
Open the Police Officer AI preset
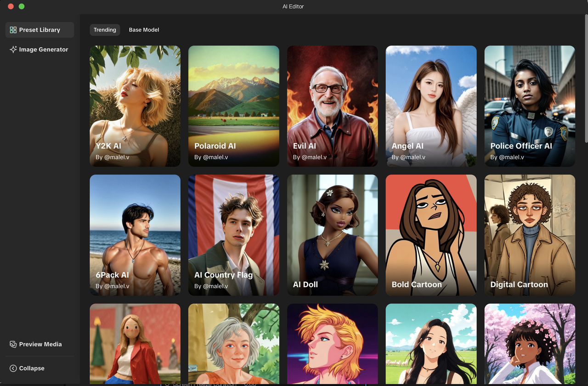click(x=530, y=106)
